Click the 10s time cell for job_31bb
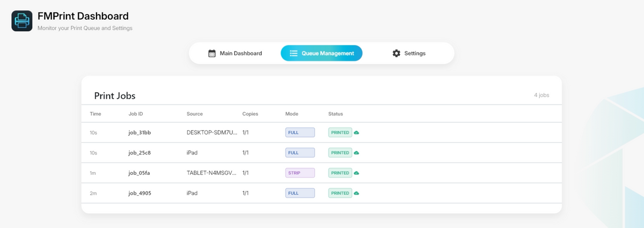 [x=93, y=133]
